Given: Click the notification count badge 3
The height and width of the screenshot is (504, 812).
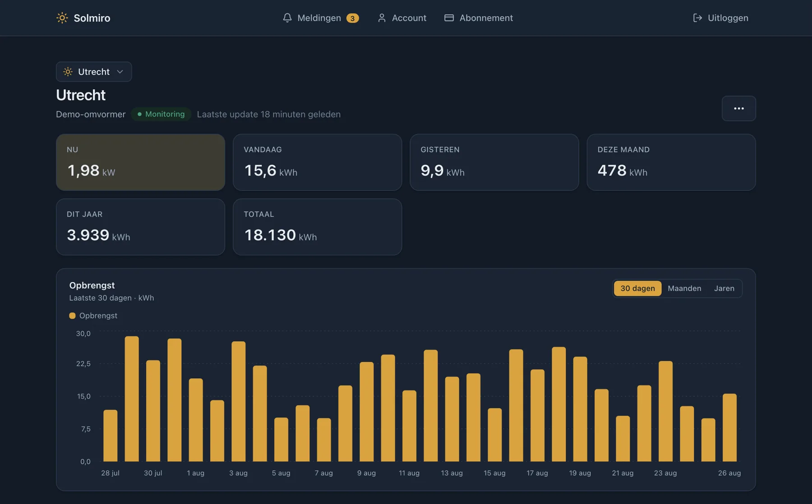Looking at the screenshot, I should pyautogui.click(x=352, y=18).
